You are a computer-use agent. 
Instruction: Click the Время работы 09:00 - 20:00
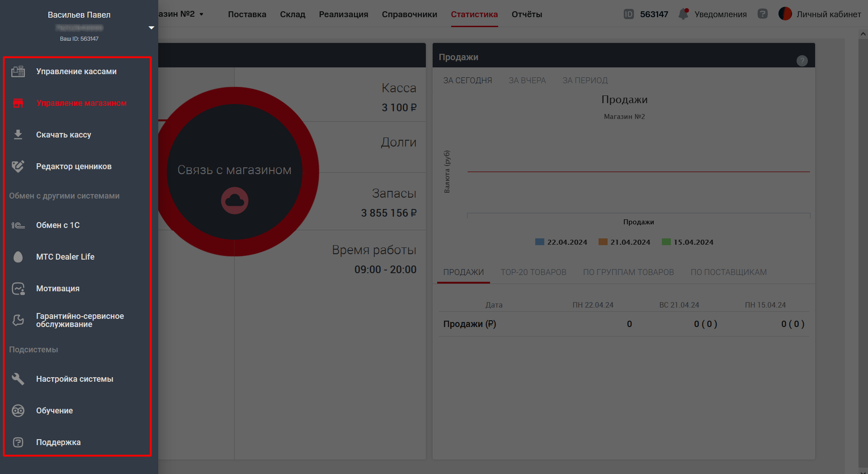pos(386,270)
